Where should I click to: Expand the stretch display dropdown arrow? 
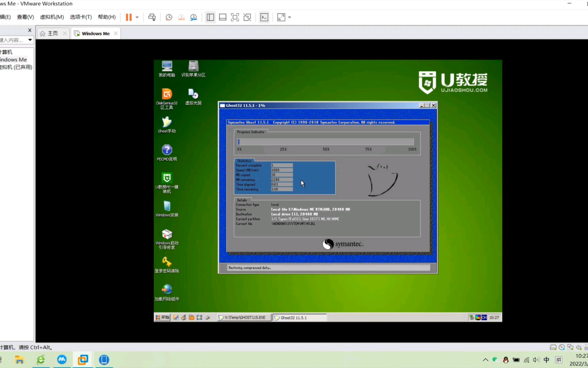(x=290, y=17)
